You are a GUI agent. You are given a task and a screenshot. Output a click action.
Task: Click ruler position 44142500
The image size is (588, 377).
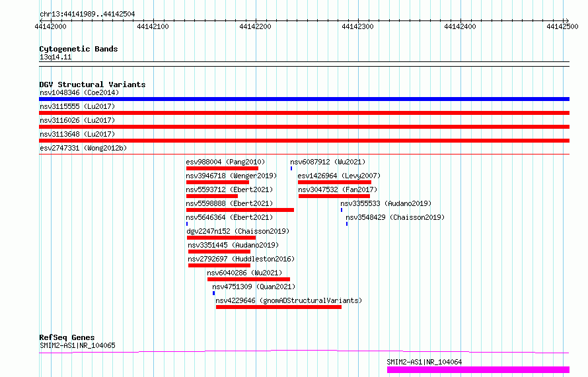pos(562,26)
